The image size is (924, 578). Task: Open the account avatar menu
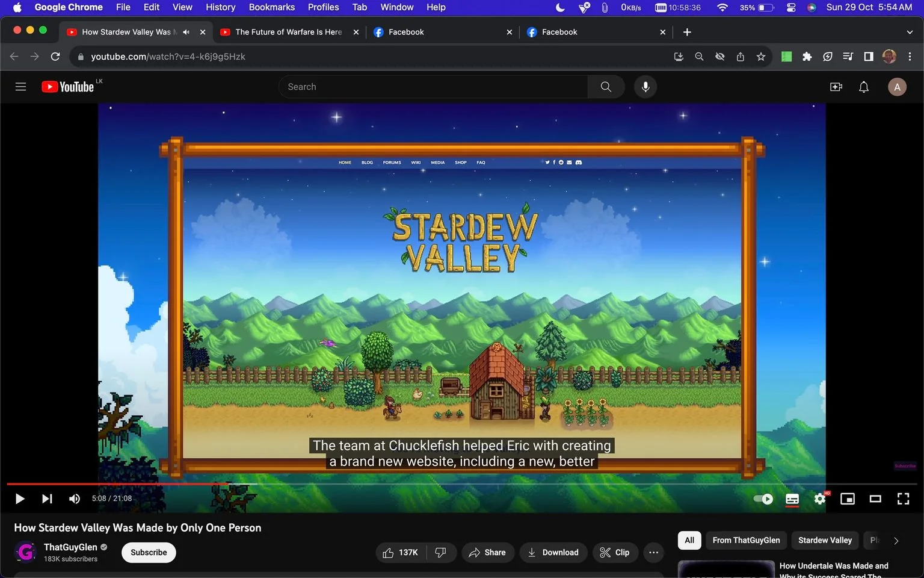(x=897, y=87)
